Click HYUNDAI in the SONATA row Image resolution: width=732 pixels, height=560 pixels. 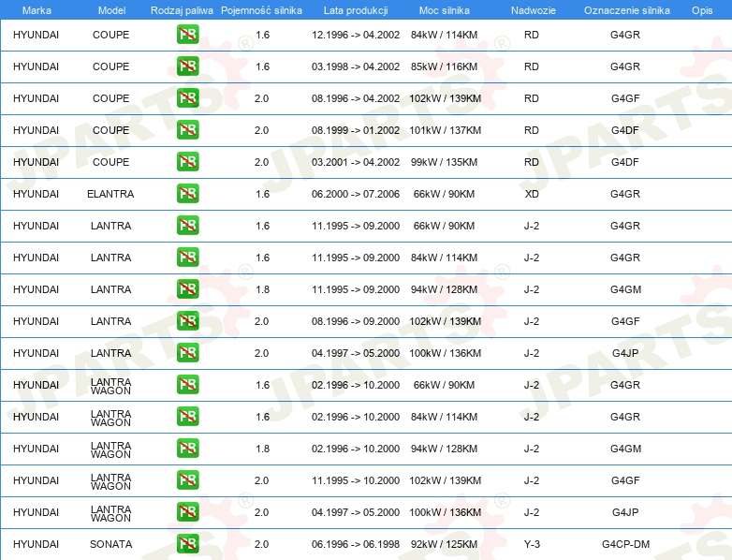coord(36,544)
